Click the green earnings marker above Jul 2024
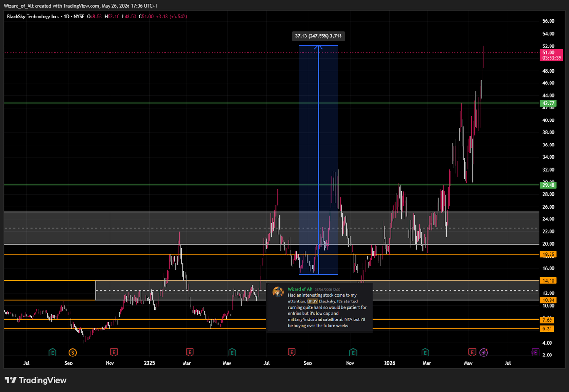The image size is (569, 392). click(52, 352)
